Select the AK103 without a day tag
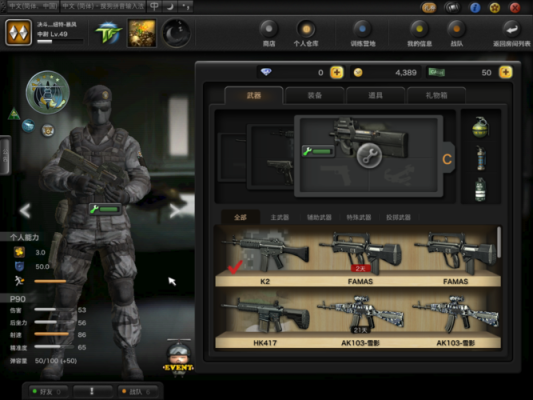Screen dimensions: 533x400 (455, 319)
